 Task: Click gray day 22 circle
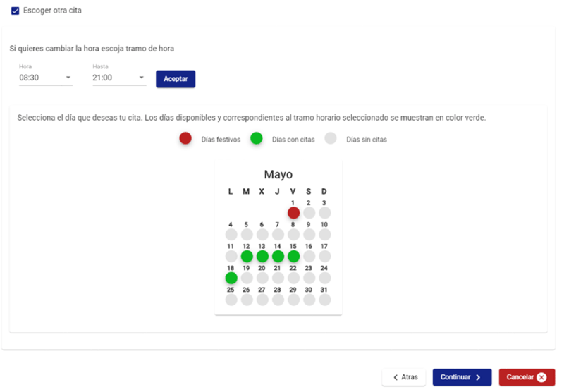point(293,278)
